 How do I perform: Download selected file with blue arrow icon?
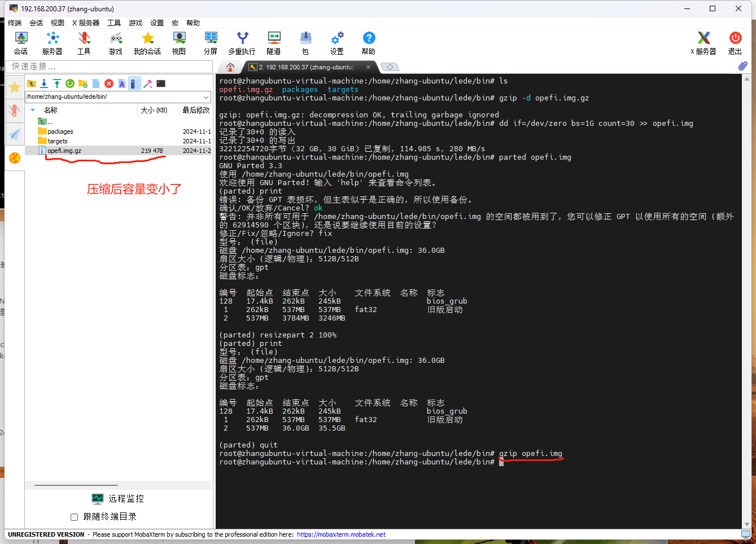[44, 84]
